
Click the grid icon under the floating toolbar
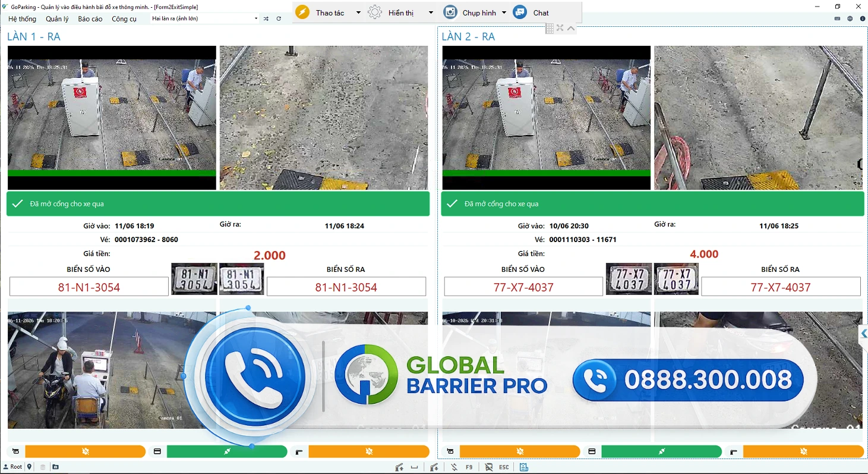(x=550, y=29)
